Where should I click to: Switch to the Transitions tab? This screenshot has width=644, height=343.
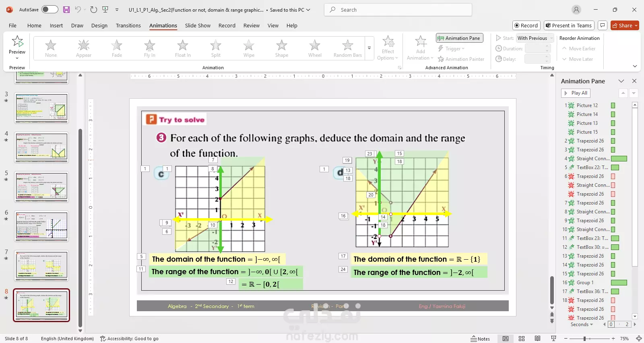pyautogui.click(x=128, y=25)
